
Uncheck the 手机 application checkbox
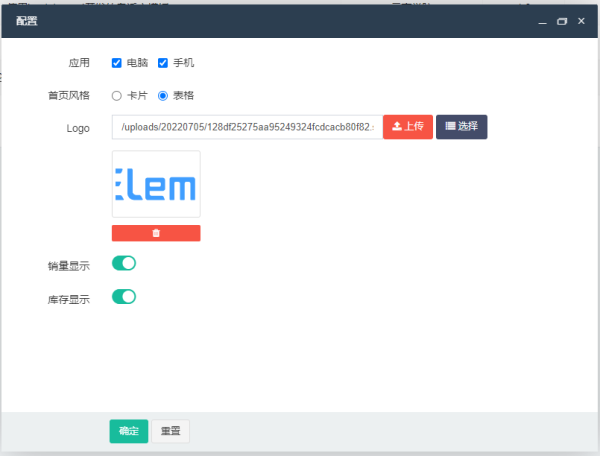163,63
